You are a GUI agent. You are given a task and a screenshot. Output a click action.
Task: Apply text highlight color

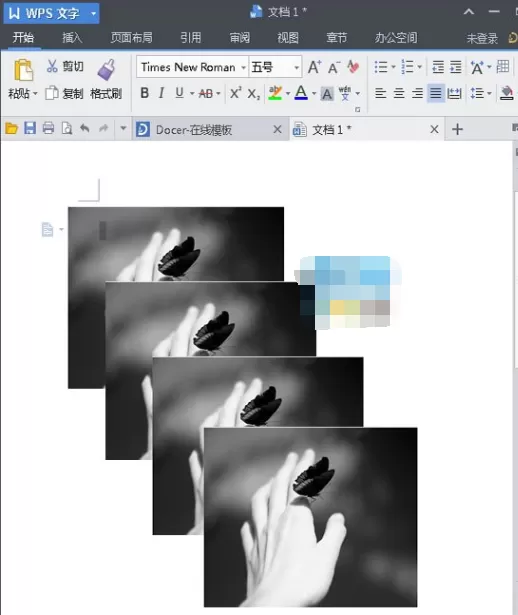(x=275, y=93)
